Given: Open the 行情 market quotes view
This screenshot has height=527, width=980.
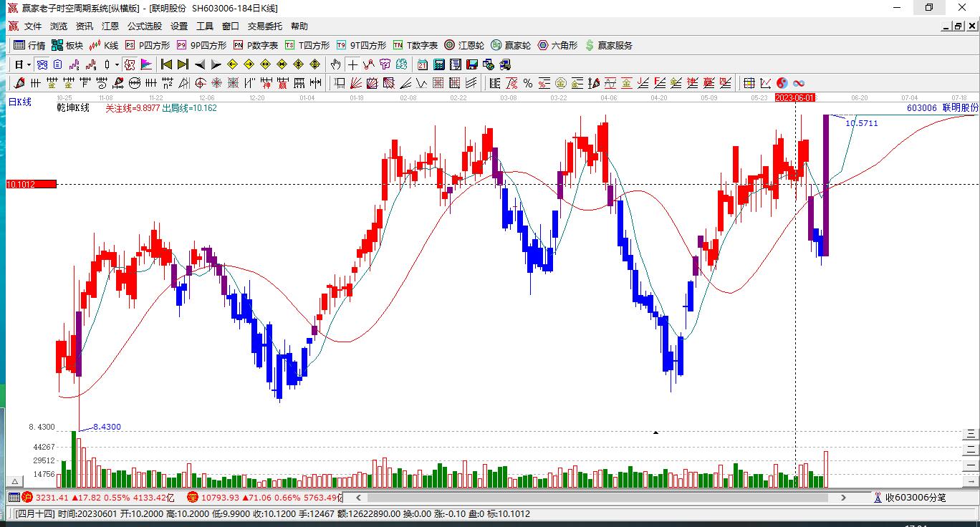Looking at the screenshot, I should click(x=29, y=45).
